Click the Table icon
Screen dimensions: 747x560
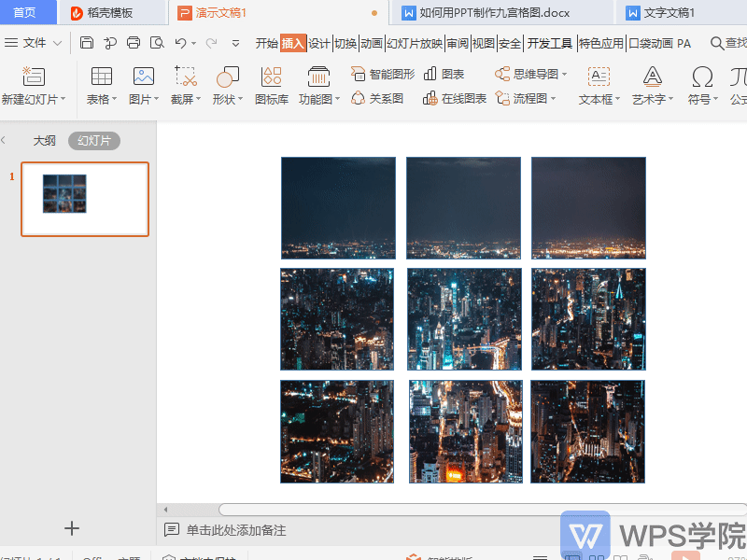102,77
